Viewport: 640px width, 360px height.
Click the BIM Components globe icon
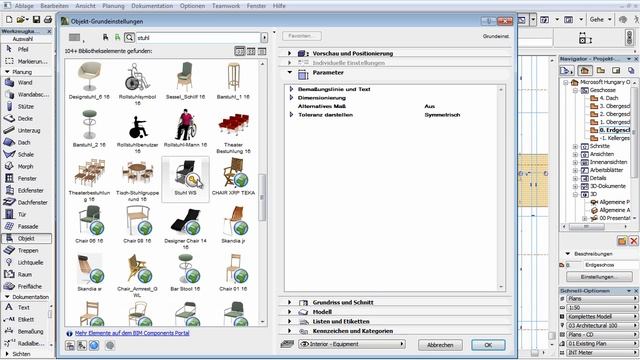click(x=94, y=345)
